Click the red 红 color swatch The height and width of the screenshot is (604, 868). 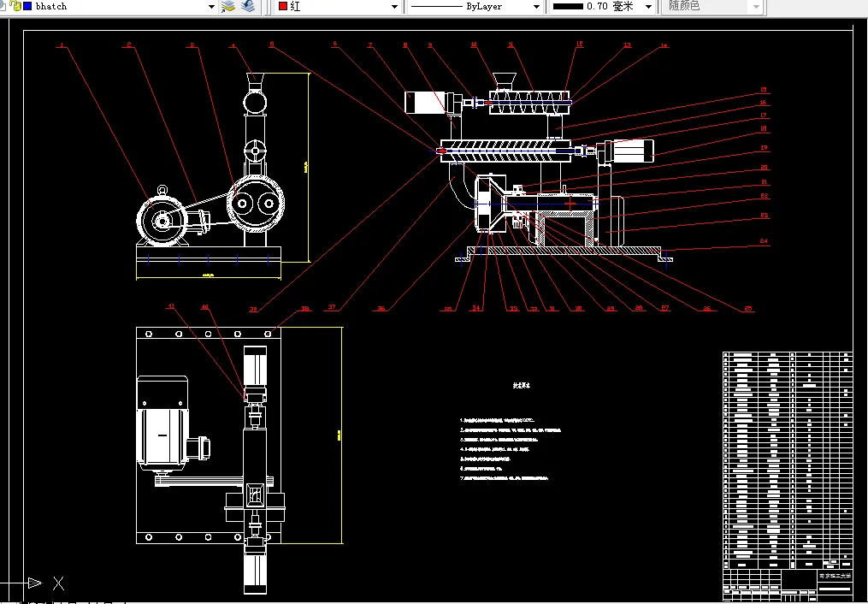pos(283,6)
